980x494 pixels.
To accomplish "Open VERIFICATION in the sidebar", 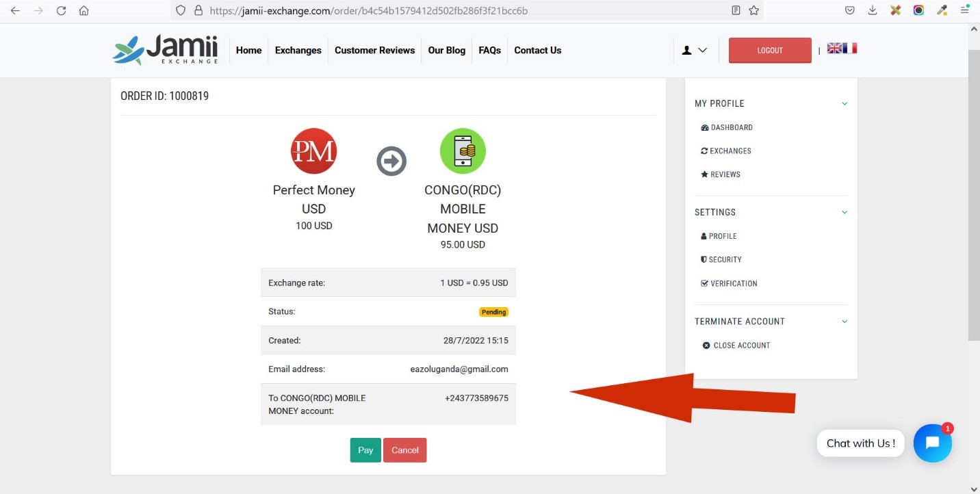I will click(x=729, y=283).
